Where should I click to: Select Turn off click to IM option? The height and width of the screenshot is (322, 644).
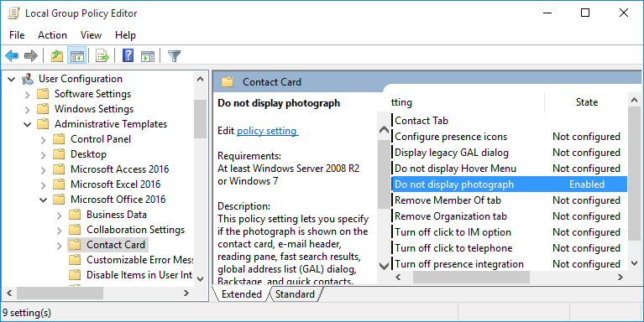coord(510,232)
